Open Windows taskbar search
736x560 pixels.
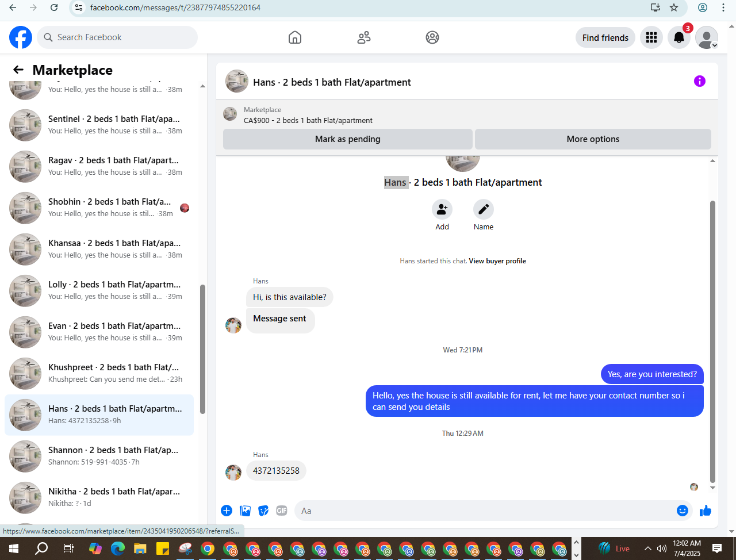[41, 549]
